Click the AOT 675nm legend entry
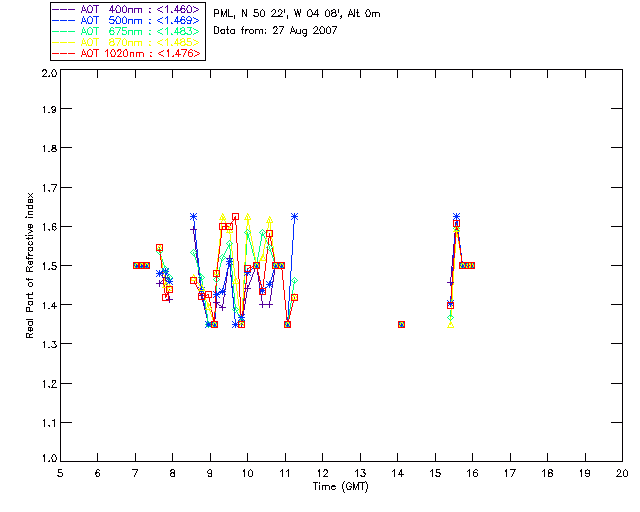640x512 pixels. coord(127,31)
